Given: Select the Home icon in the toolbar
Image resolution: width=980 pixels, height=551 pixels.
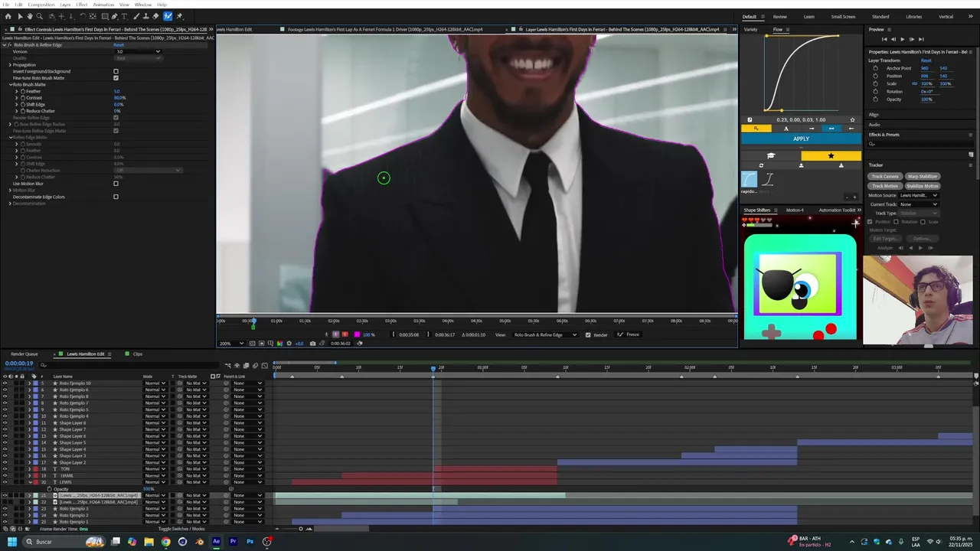Looking at the screenshot, I should [8, 16].
